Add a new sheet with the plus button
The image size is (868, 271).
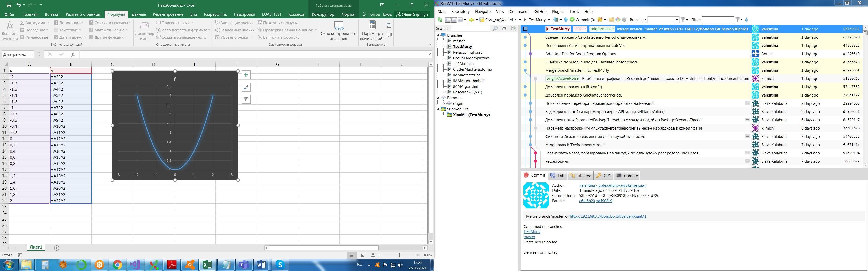[x=57, y=248]
